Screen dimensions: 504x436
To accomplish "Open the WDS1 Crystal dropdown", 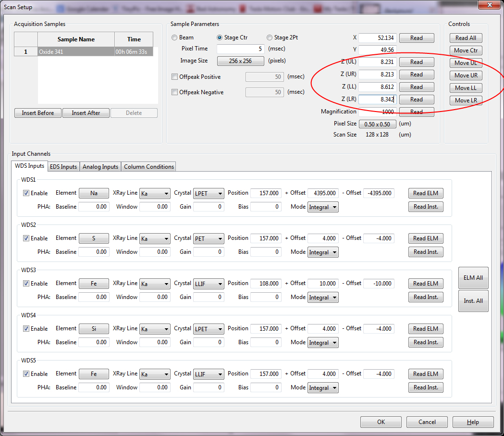I will (209, 193).
